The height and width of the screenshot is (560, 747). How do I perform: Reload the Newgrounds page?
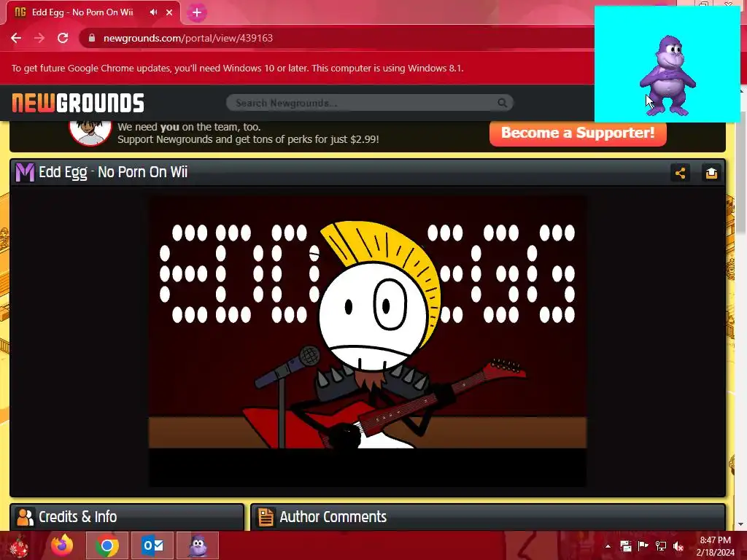(x=63, y=38)
